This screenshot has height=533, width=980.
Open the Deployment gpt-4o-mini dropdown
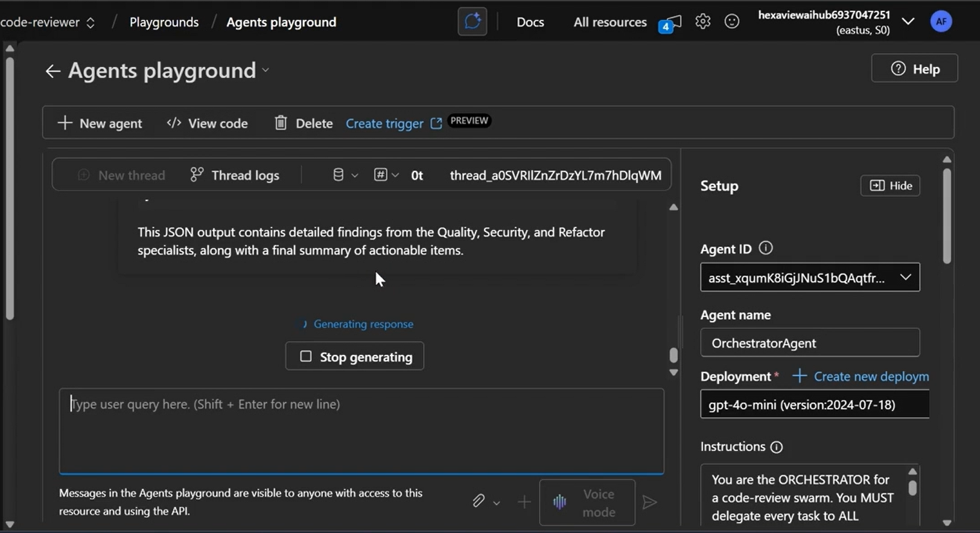(x=814, y=404)
